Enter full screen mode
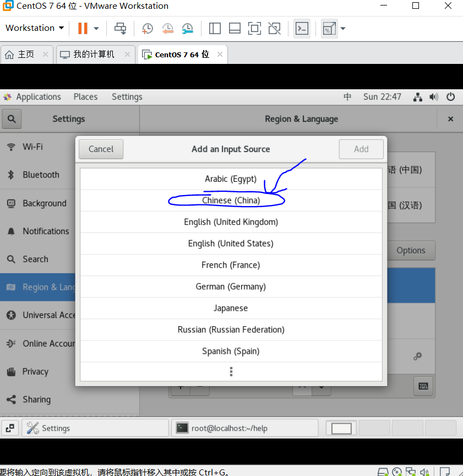Viewport: 463px width, 476px height. pyautogui.click(x=254, y=29)
